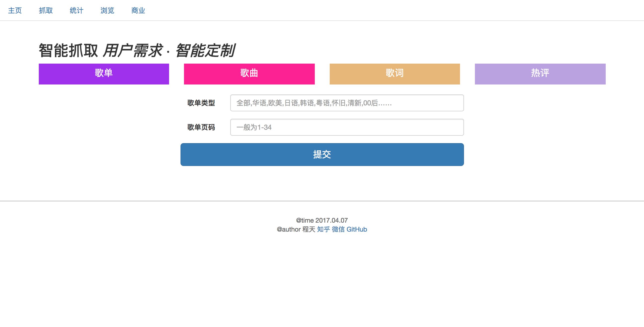The image size is (644, 327).
Task: Visit the GitHub footer link
Action: 357,229
